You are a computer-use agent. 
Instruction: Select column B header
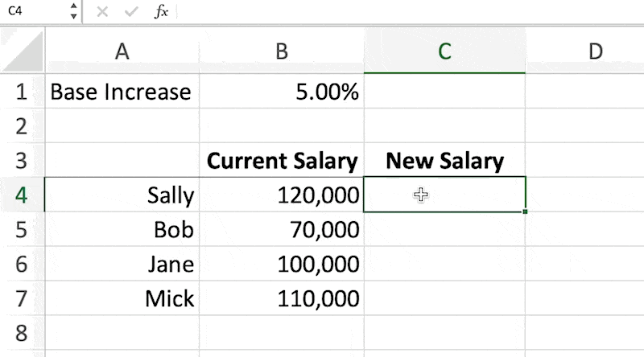click(x=282, y=51)
